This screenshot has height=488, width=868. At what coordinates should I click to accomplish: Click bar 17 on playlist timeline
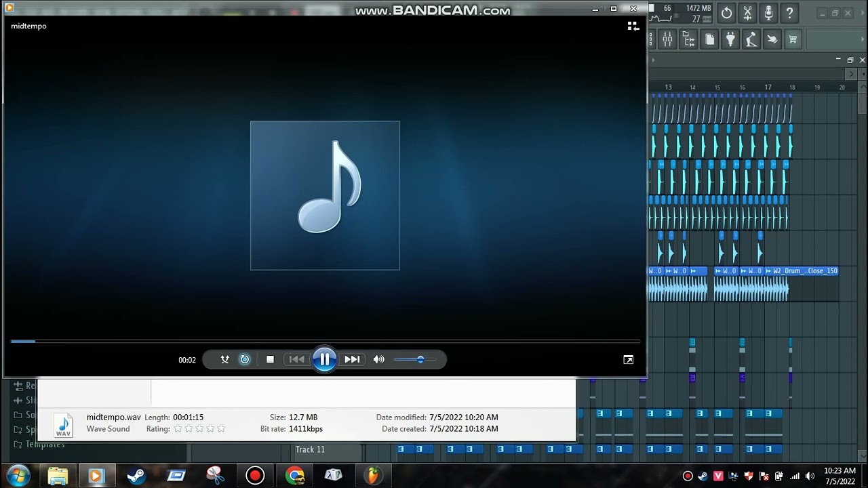pyautogui.click(x=768, y=87)
